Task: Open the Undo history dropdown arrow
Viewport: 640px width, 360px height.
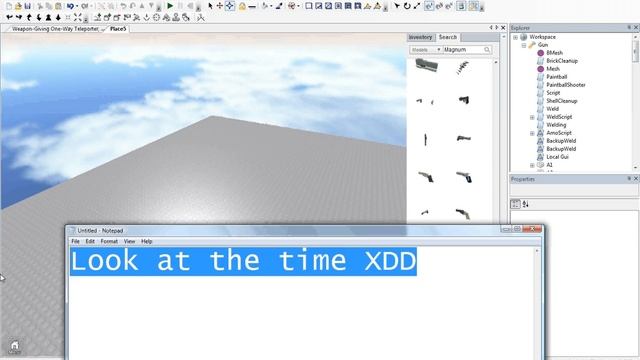Action: (77, 6)
